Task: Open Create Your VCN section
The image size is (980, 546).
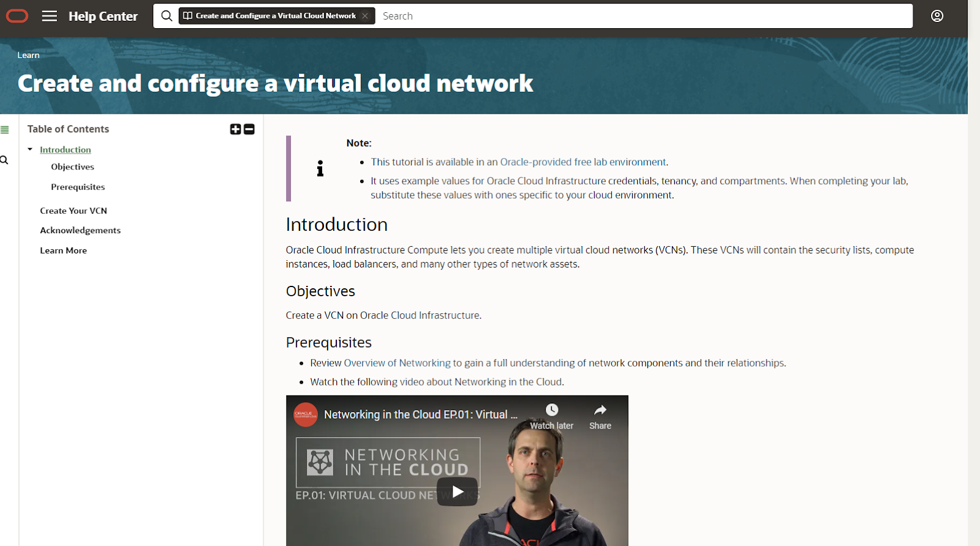Action: pos(73,211)
